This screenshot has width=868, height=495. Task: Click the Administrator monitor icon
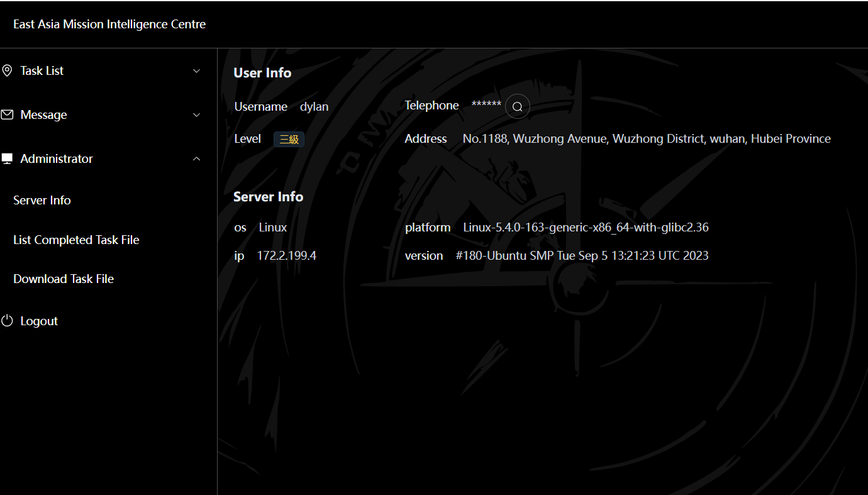click(x=7, y=159)
